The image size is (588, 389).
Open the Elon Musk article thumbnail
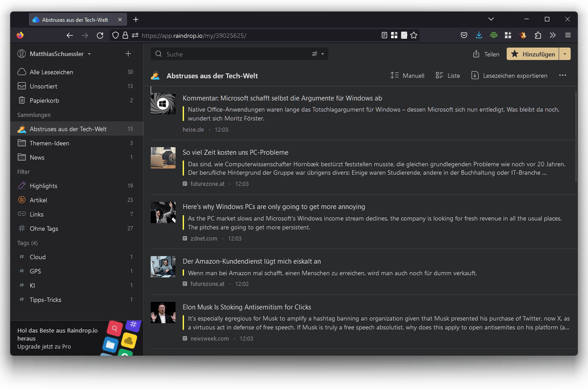click(x=163, y=312)
